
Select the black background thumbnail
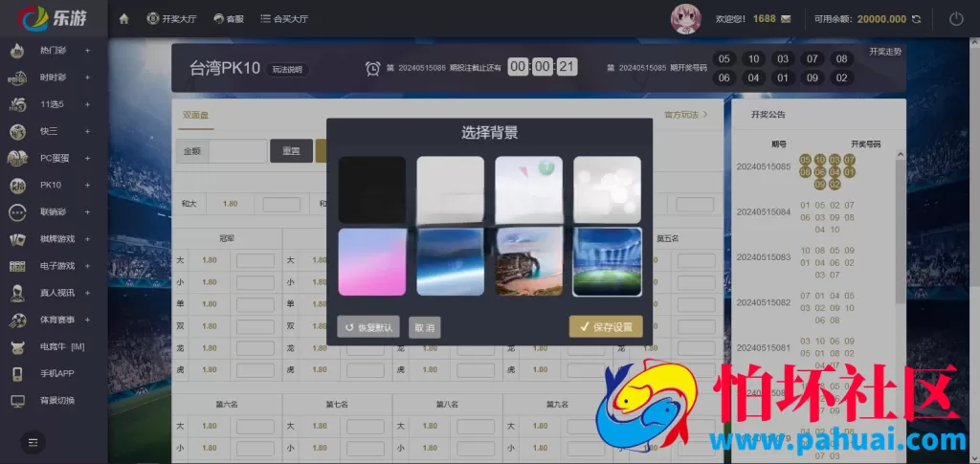372,189
